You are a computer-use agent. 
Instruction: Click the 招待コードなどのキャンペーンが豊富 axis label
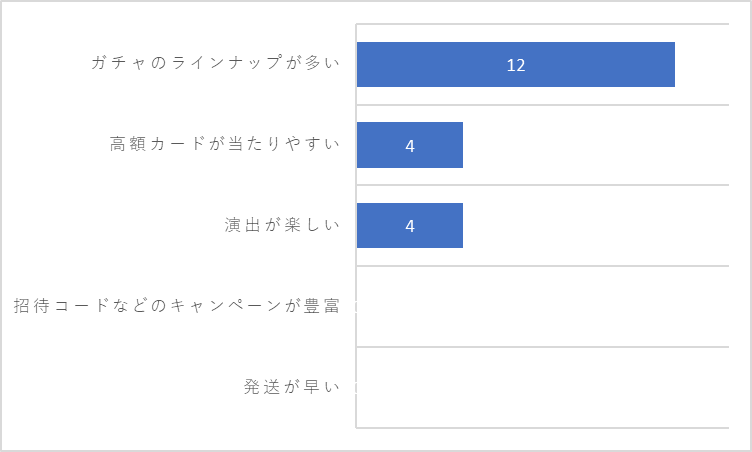pos(176,306)
